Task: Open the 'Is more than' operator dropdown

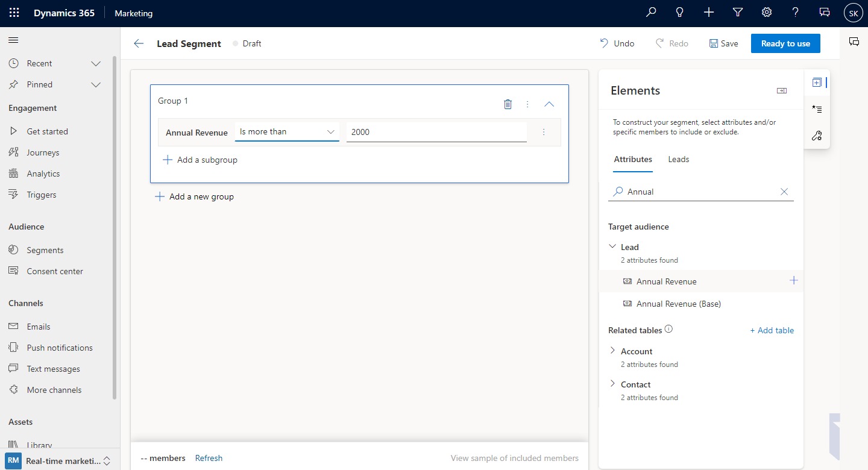Action: [286, 131]
